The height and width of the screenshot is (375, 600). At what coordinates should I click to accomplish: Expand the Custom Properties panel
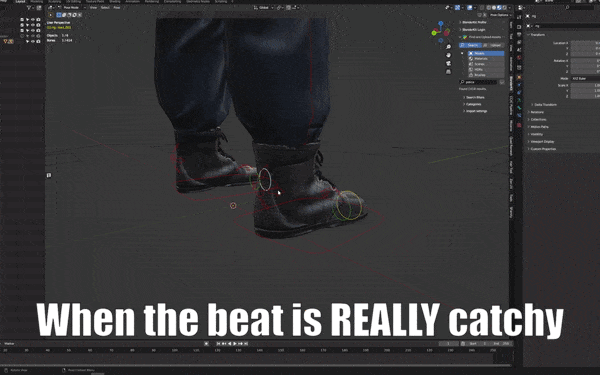[x=543, y=149]
